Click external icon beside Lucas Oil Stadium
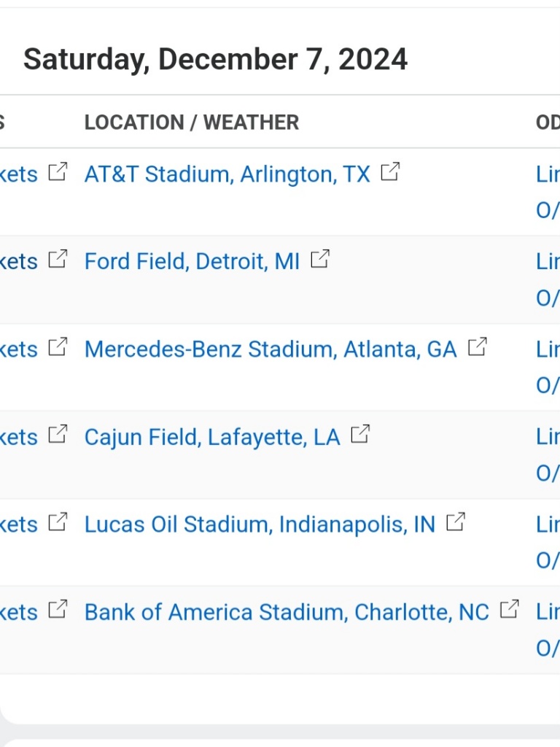The height and width of the screenshot is (747, 560). pyautogui.click(x=456, y=522)
